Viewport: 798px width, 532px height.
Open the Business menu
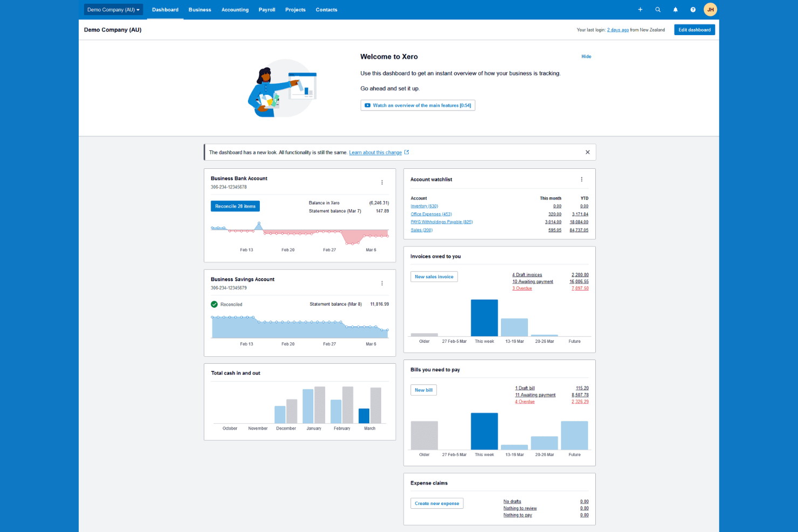tap(200, 10)
